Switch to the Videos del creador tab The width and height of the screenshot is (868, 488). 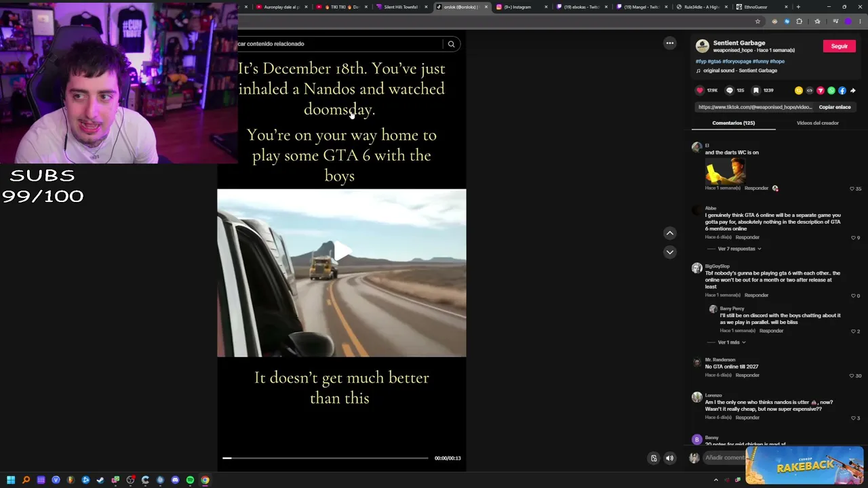pyautogui.click(x=817, y=123)
